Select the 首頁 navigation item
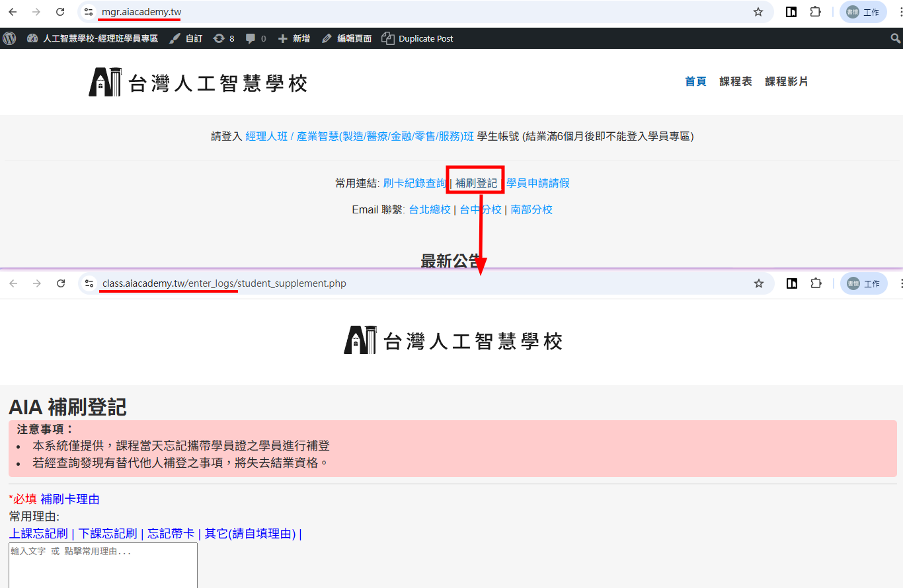The width and height of the screenshot is (903, 588). pyautogui.click(x=695, y=81)
